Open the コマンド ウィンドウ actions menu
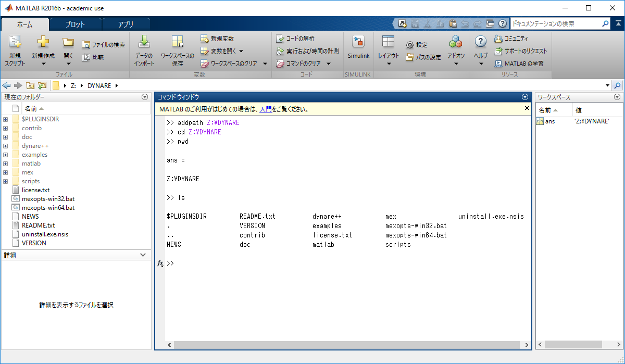The width and height of the screenshot is (625, 364). point(525,97)
